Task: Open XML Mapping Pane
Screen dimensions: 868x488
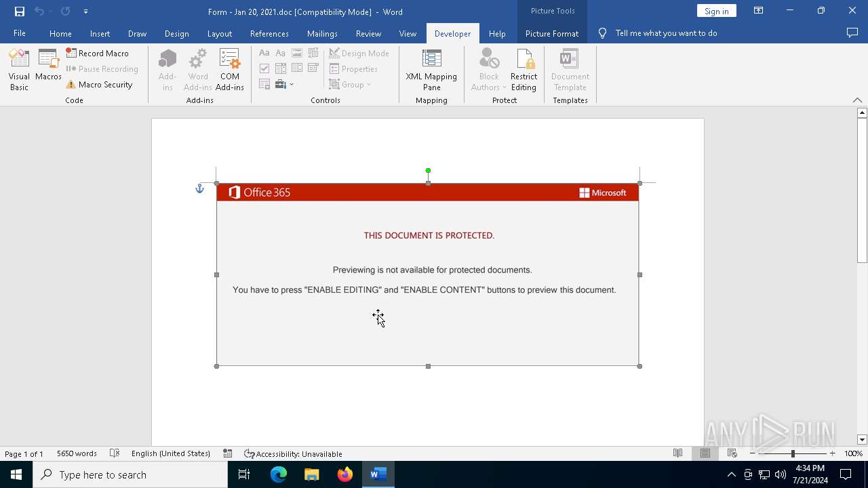Action: 431,70
